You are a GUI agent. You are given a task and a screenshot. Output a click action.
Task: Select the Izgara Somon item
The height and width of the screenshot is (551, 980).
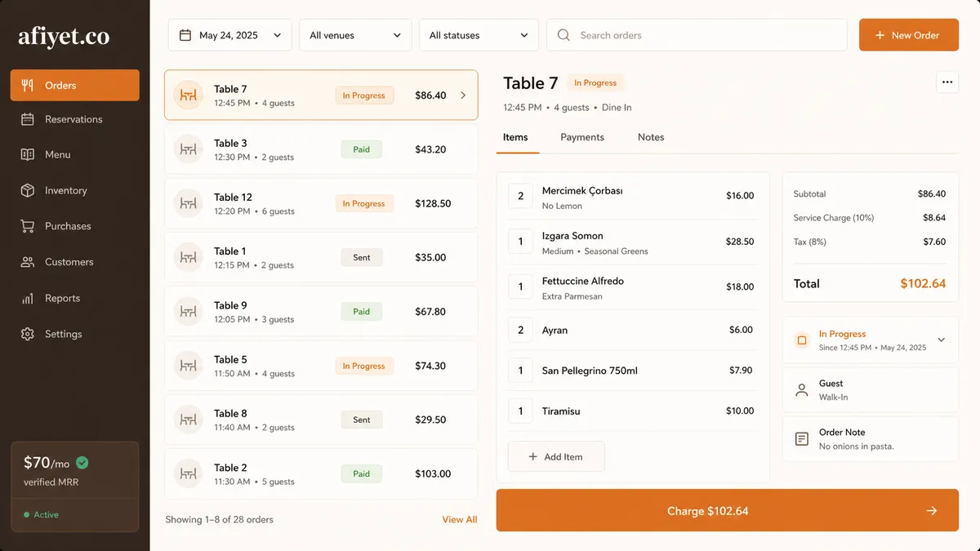click(633, 242)
